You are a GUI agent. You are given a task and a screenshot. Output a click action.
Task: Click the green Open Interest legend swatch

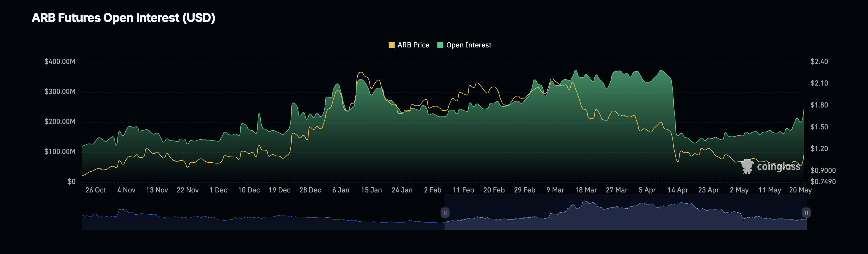440,45
